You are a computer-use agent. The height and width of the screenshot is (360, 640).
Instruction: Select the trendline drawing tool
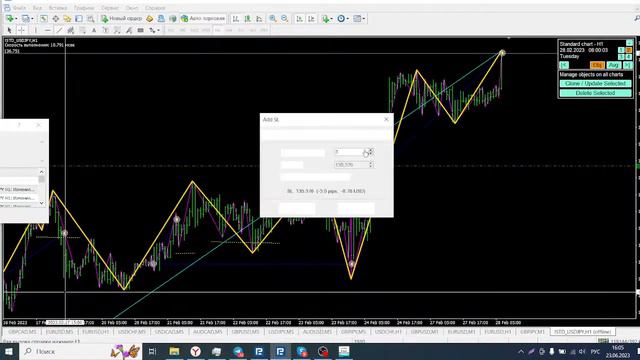click(x=59, y=30)
